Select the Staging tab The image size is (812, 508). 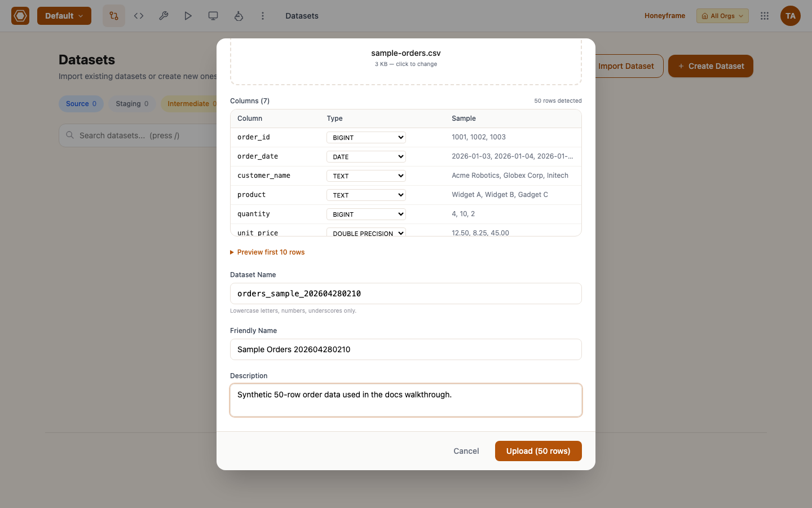133,104
